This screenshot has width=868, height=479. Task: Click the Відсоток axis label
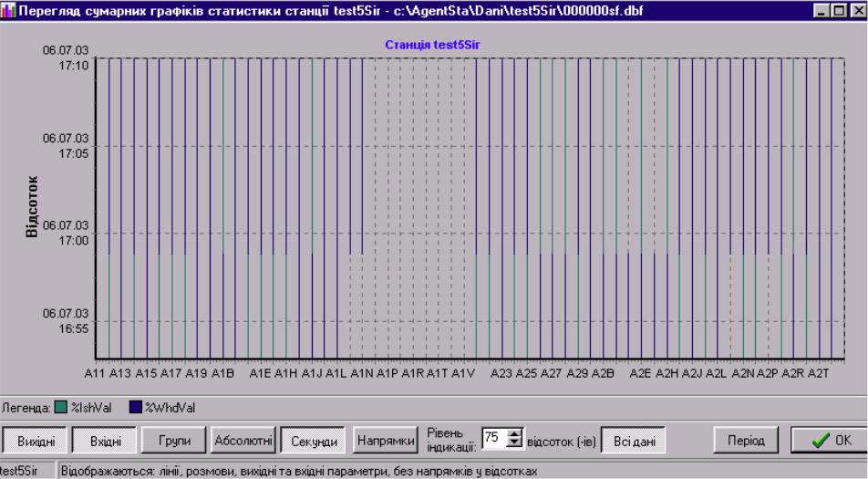(32, 206)
